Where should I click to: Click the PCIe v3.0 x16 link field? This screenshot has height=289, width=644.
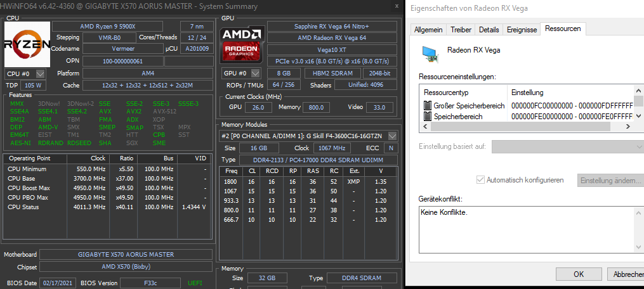332,61
